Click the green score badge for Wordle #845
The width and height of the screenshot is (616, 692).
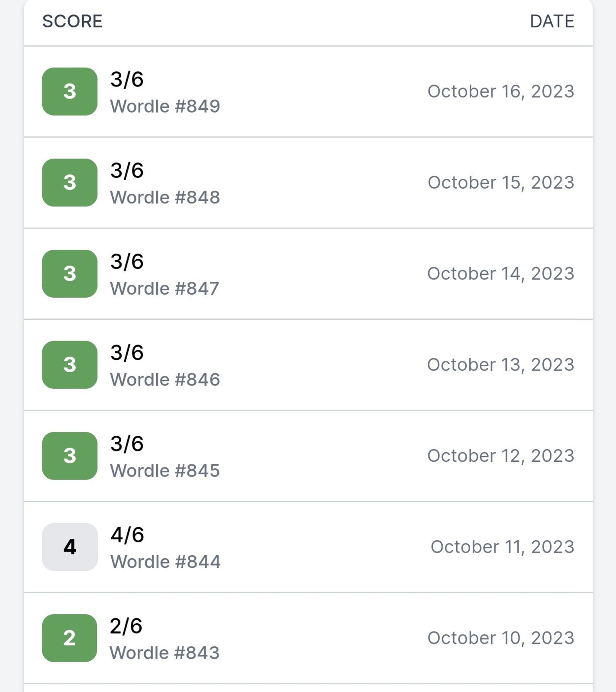tap(70, 456)
